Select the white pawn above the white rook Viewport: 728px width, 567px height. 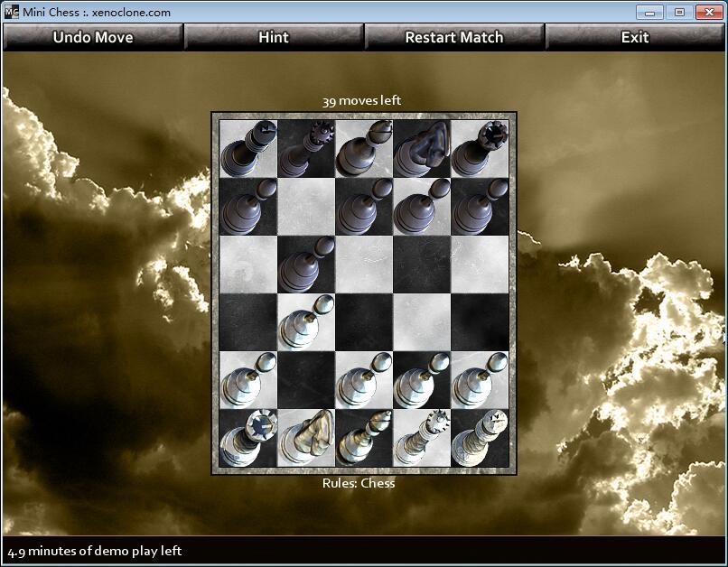point(248,380)
